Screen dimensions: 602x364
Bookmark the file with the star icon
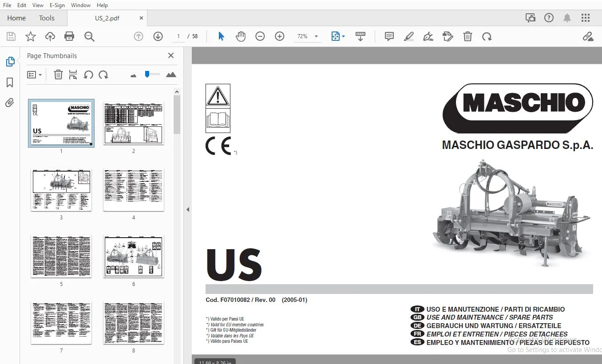[x=30, y=36]
